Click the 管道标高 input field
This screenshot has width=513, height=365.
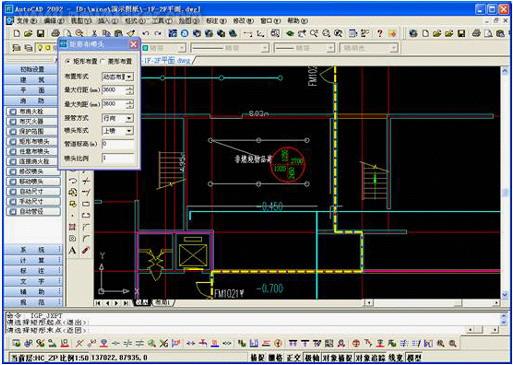click(x=117, y=144)
